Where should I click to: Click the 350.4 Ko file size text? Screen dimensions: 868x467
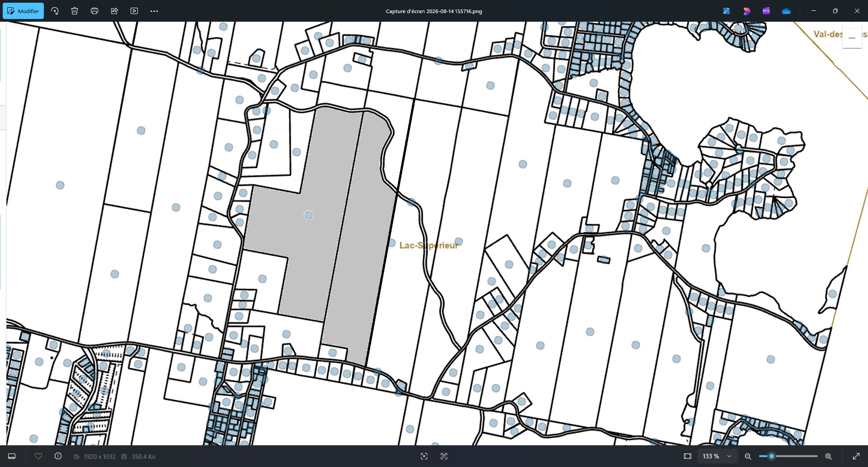(x=143, y=457)
